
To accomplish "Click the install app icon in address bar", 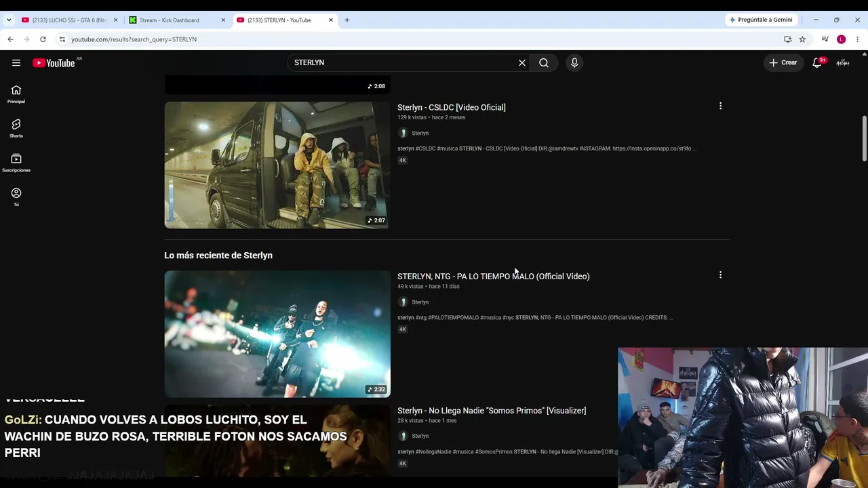I will click(x=787, y=39).
